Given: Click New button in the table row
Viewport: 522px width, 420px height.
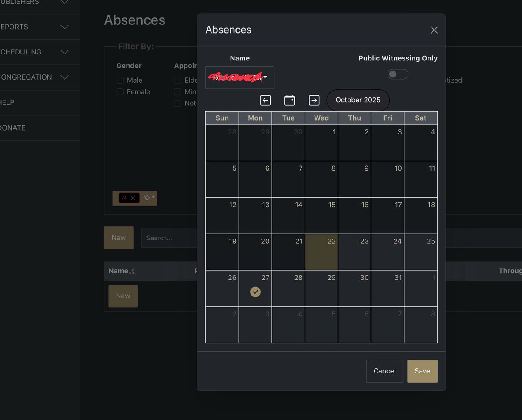Looking at the screenshot, I should pos(123,296).
